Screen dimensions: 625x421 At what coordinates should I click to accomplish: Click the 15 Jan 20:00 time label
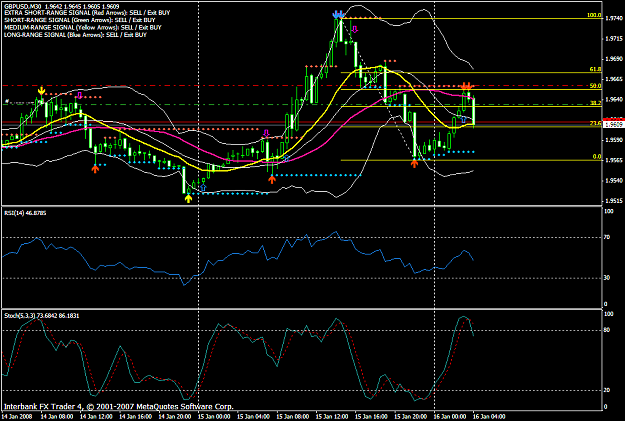tap(411, 417)
